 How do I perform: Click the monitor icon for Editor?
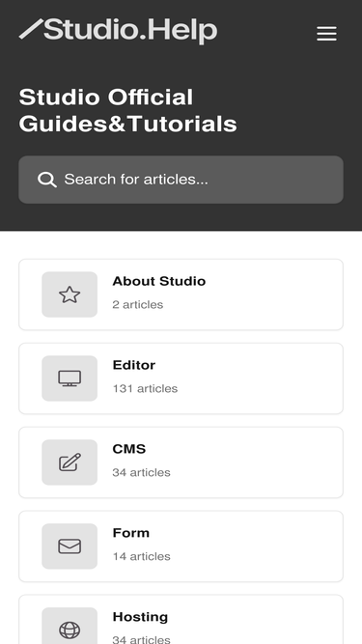pos(70,378)
